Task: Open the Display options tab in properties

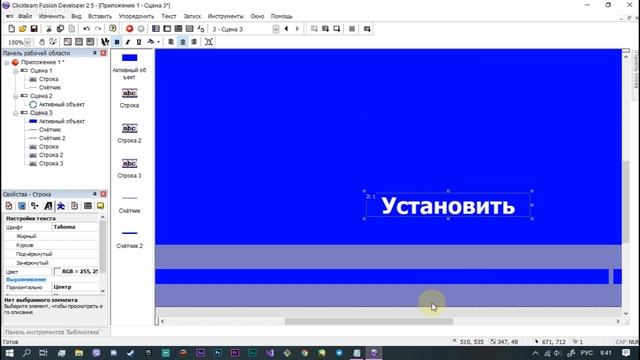Action: point(22,206)
